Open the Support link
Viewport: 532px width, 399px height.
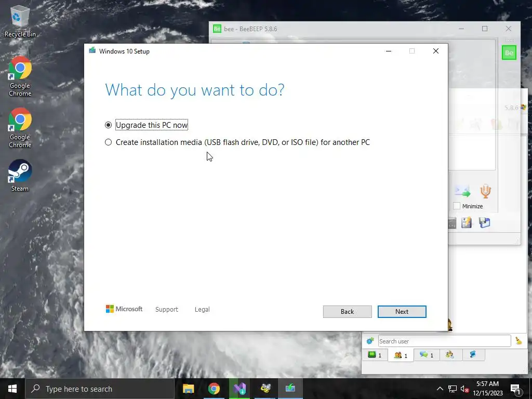(x=167, y=310)
